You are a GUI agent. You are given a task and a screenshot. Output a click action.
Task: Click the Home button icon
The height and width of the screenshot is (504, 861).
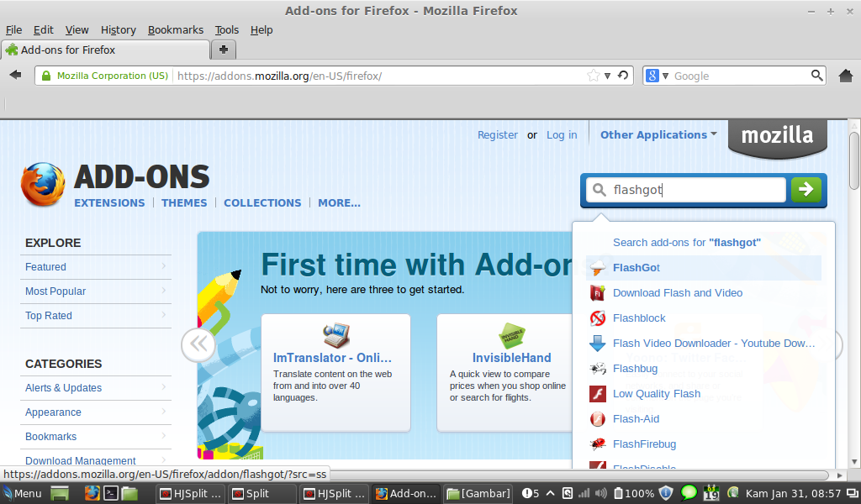pyautogui.click(x=846, y=76)
